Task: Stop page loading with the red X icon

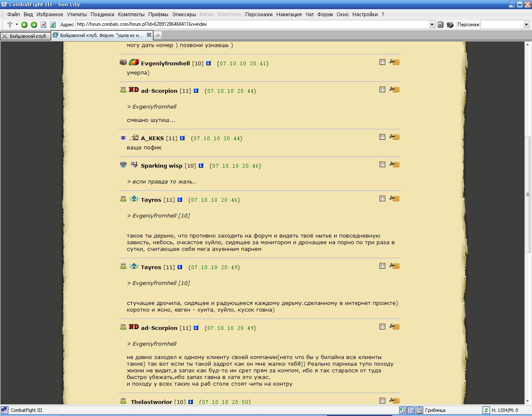Action: point(43,25)
